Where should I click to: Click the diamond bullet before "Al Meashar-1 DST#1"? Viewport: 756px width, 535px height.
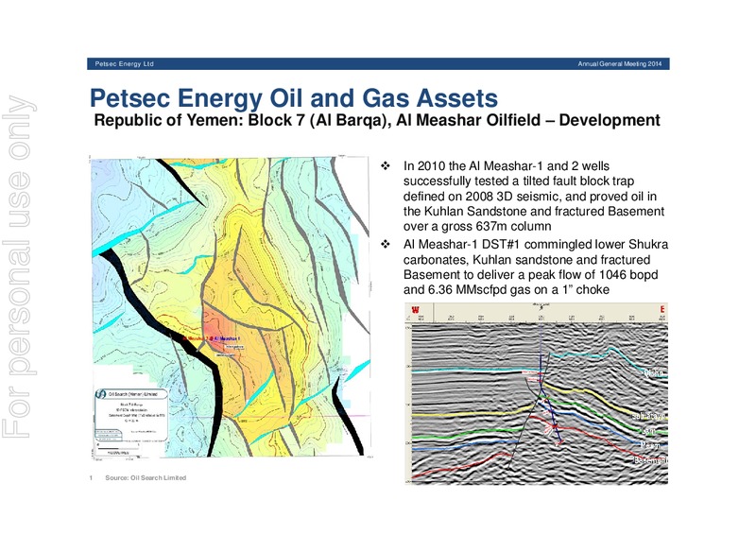tap(386, 244)
